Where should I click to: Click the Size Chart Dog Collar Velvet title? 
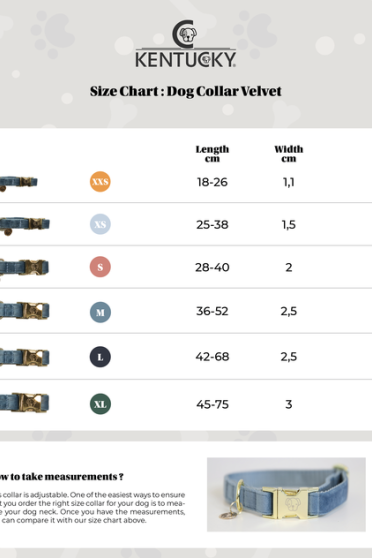click(x=185, y=91)
